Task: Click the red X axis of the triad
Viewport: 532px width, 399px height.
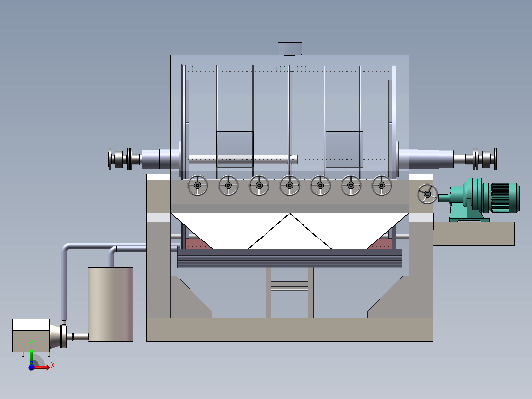Action: coord(41,367)
